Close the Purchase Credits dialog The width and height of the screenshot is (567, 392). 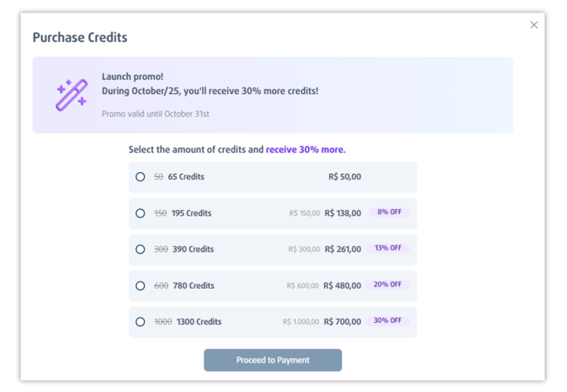534,26
